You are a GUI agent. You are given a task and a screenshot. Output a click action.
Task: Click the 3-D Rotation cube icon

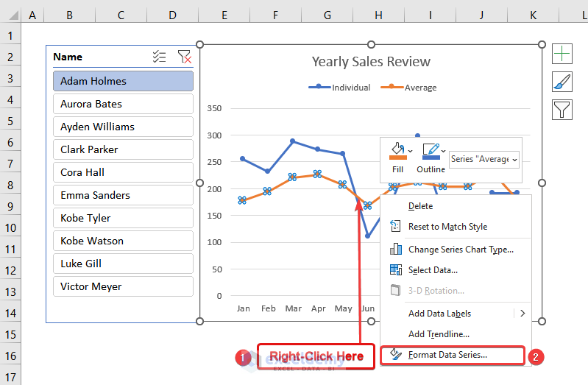coord(395,290)
